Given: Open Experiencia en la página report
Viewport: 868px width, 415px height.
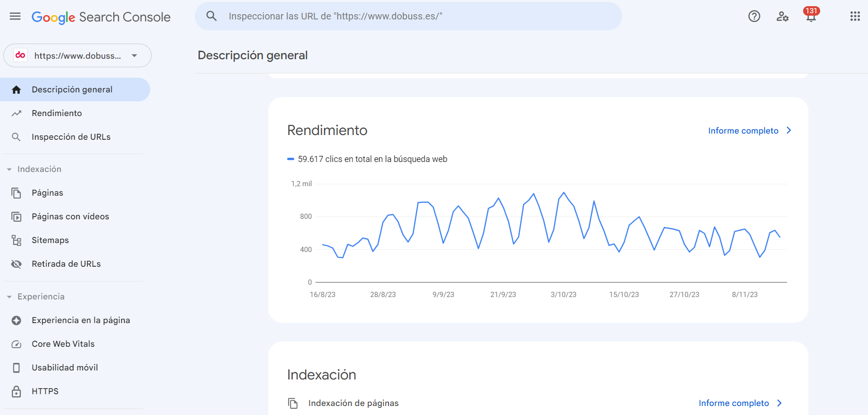Looking at the screenshot, I should click(x=75, y=320).
